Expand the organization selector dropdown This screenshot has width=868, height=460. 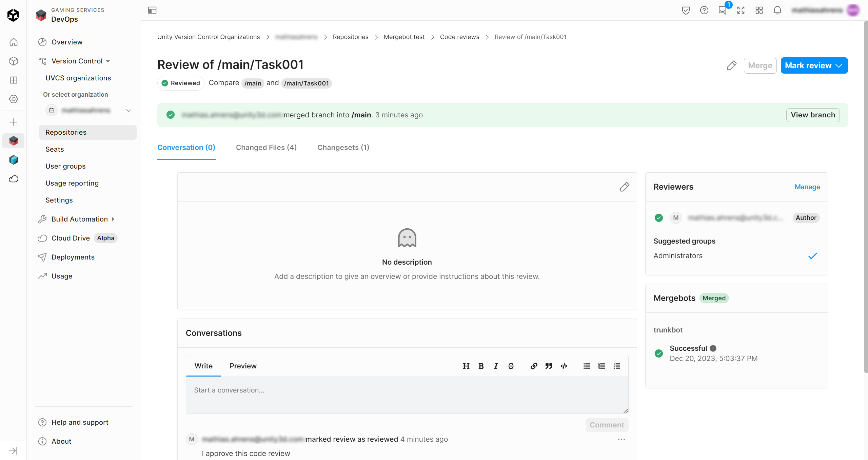point(129,111)
